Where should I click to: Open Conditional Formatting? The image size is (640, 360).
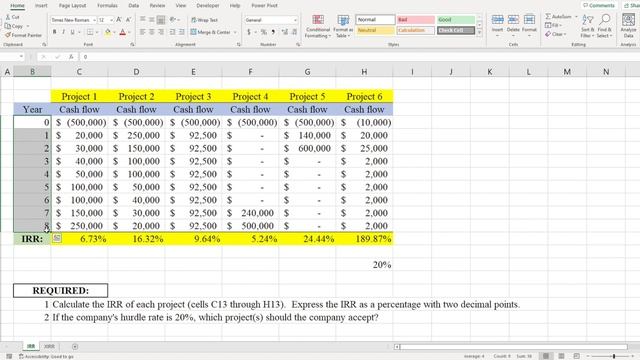pos(318,26)
